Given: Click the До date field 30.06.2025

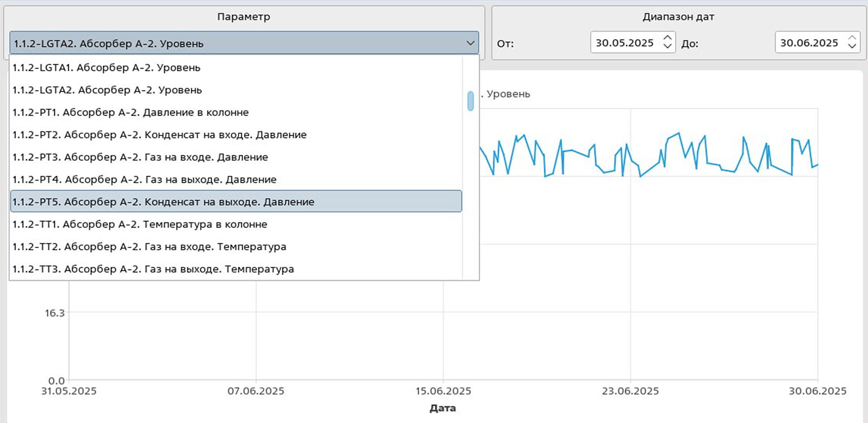Looking at the screenshot, I should (809, 42).
